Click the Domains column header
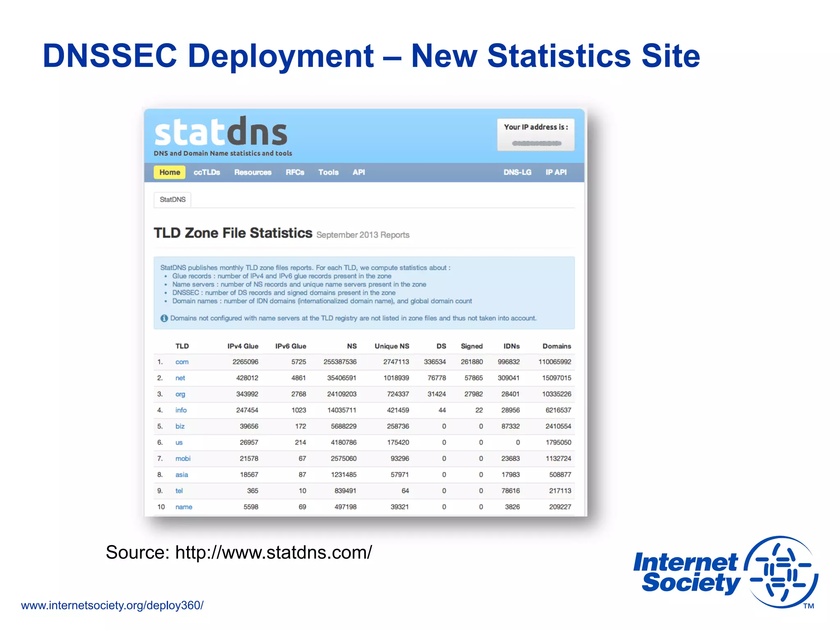The image size is (840, 630). 557,346
